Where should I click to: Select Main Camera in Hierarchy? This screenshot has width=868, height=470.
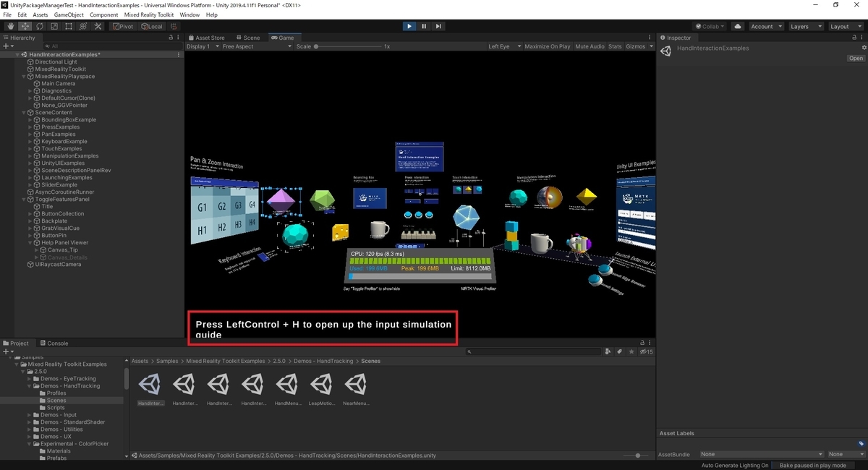click(x=58, y=84)
